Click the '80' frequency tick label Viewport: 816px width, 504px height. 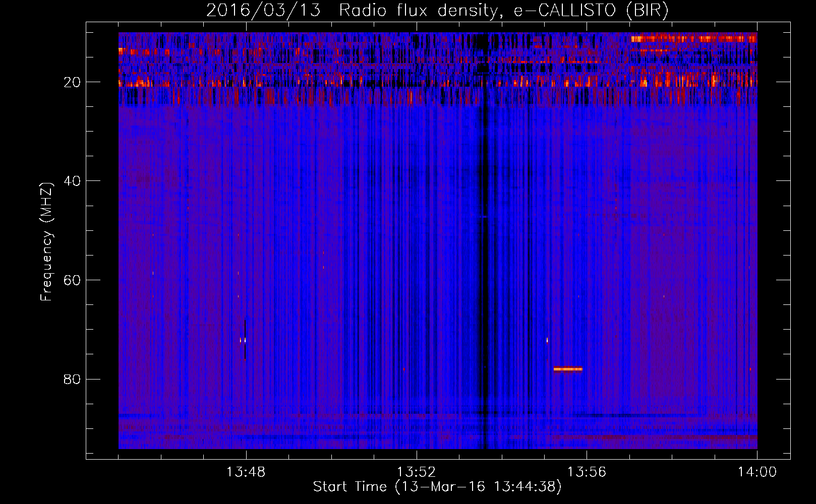tap(73, 379)
